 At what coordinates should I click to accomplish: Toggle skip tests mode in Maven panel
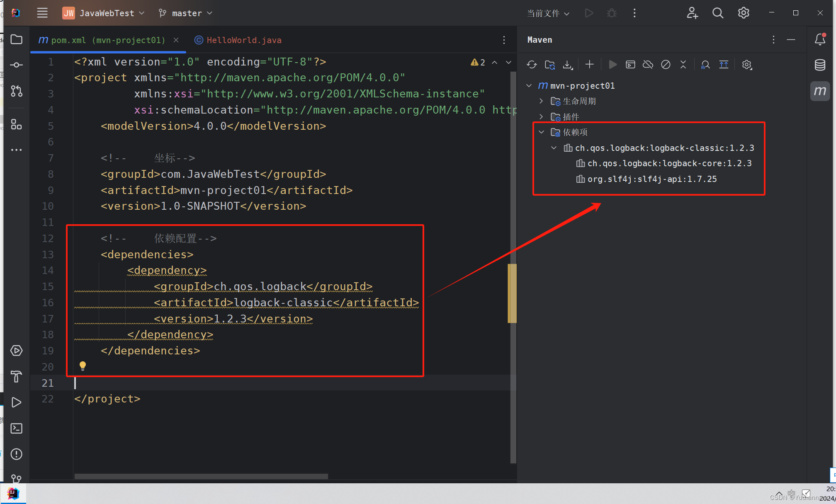coord(666,65)
